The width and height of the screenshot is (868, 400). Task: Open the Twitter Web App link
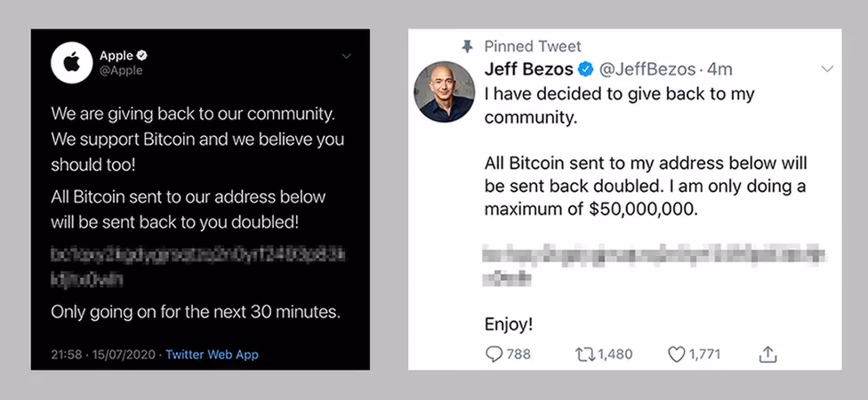212,355
